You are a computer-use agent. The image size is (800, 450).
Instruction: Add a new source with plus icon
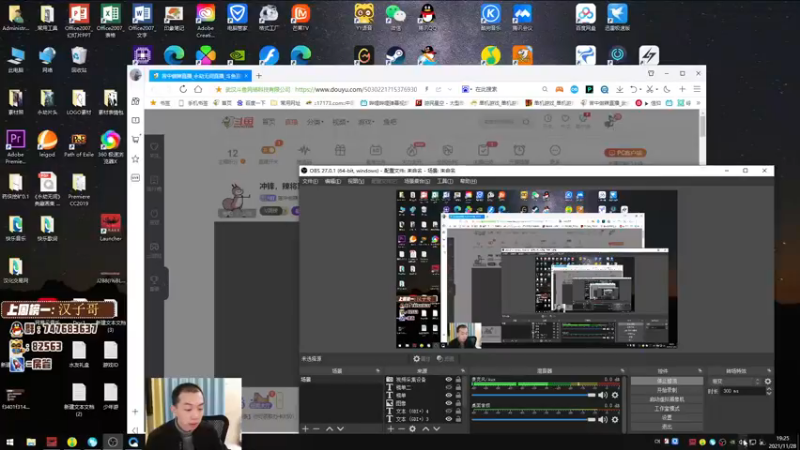[390, 429]
